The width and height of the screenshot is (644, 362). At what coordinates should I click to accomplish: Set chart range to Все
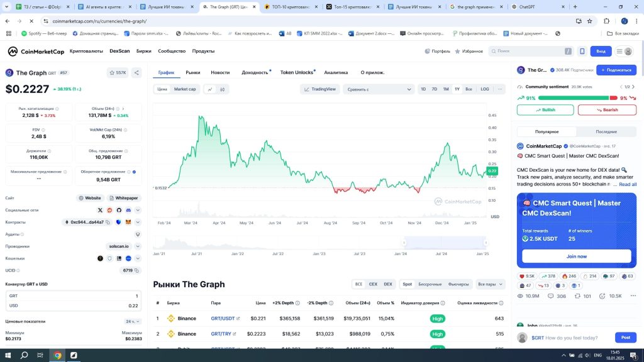click(469, 89)
